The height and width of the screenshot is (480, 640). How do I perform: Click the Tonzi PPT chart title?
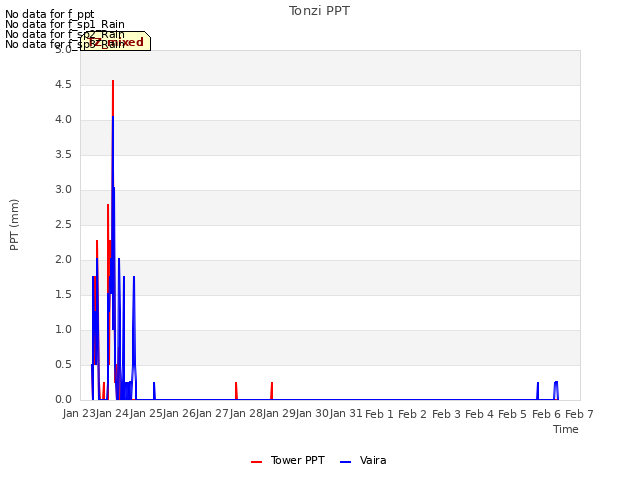point(319,11)
